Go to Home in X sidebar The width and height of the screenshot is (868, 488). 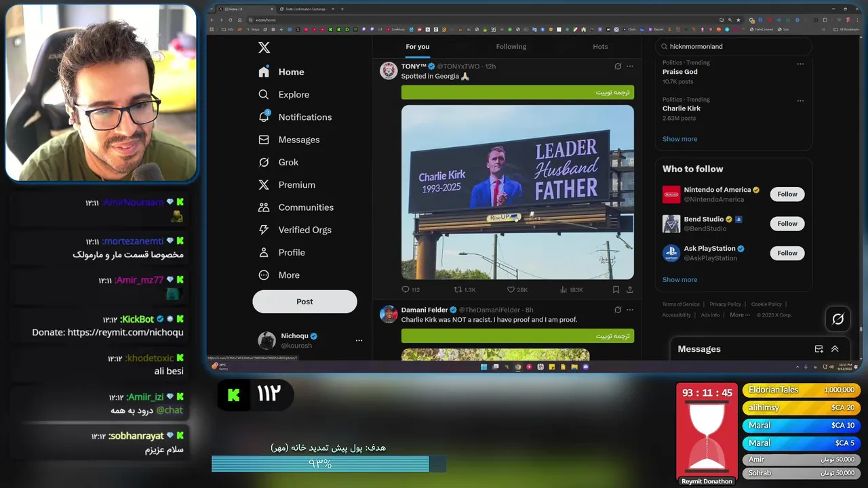click(281, 72)
